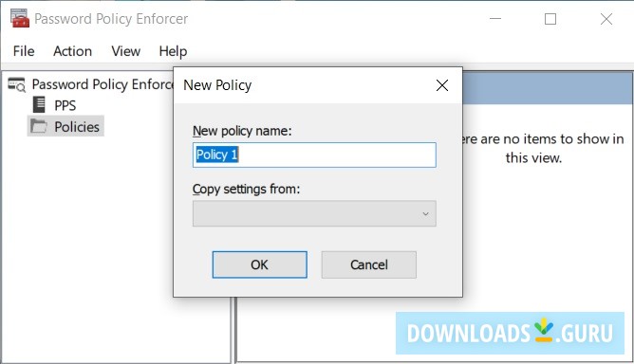Select the PPS server icon
634x364 pixels.
tap(39, 104)
